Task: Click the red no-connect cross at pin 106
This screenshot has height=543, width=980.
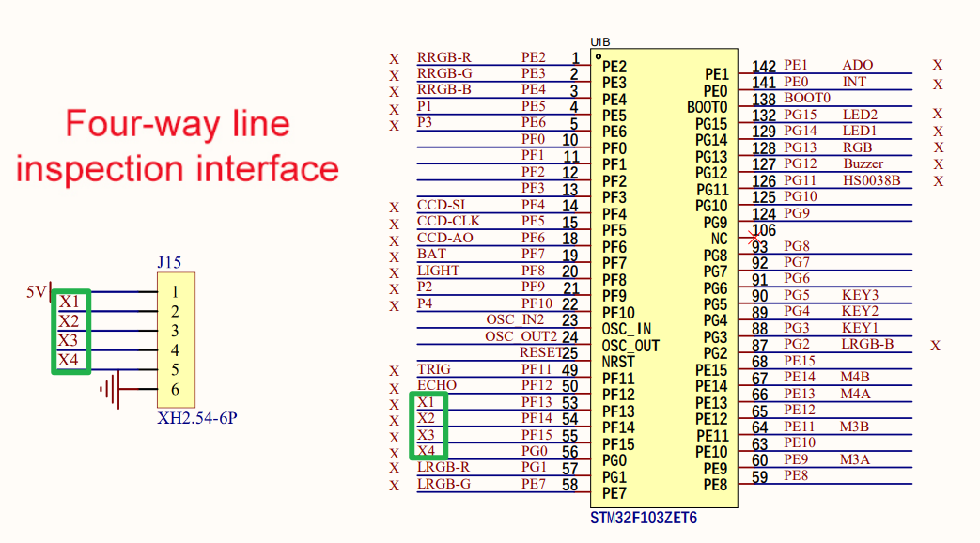Action: point(754,238)
